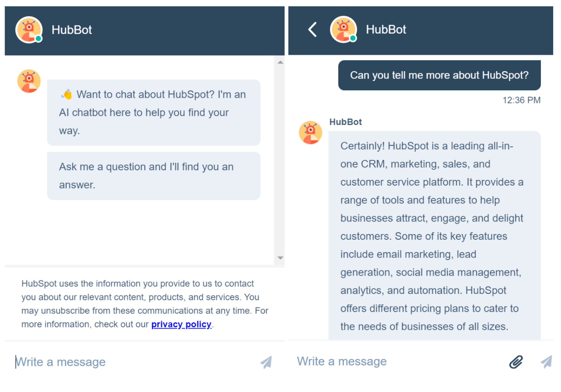Click the back arrow in the right chat header
Screen dimensions: 561x392
pyautogui.click(x=312, y=29)
